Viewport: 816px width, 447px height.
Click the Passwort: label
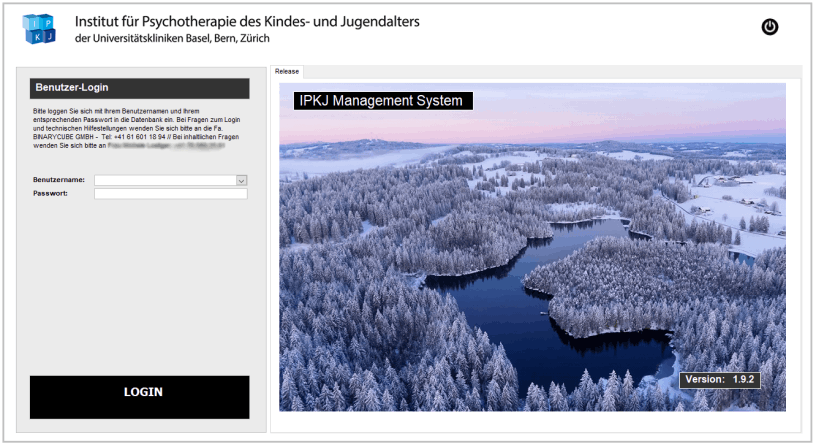tap(50, 194)
